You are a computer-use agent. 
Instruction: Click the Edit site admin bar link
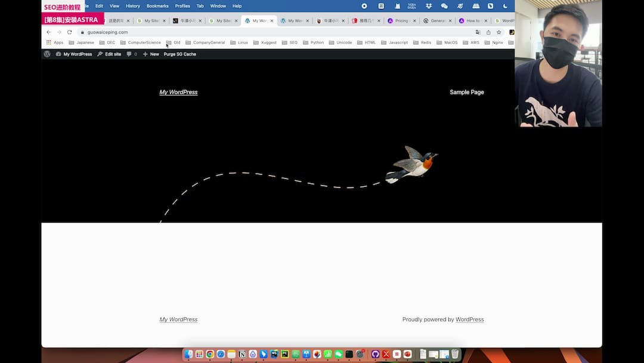click(109, 54)
